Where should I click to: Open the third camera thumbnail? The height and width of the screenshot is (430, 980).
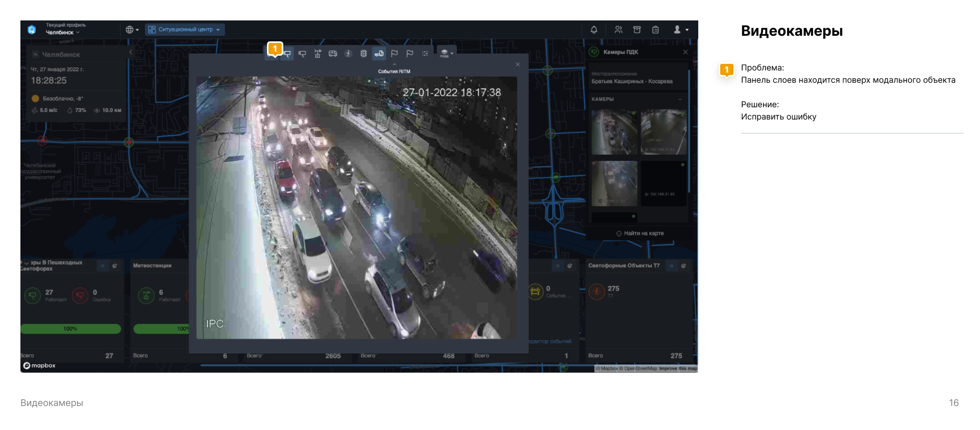[615, 183]
